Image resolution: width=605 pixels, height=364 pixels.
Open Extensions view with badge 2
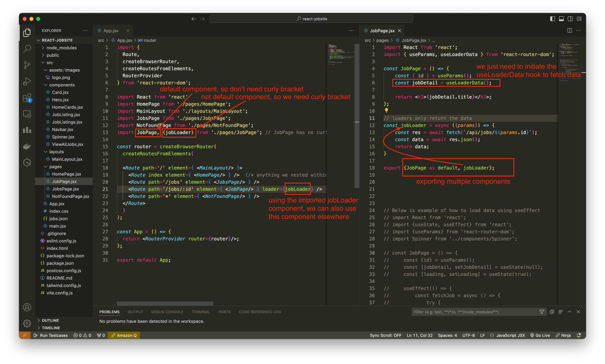click(27, 98)
